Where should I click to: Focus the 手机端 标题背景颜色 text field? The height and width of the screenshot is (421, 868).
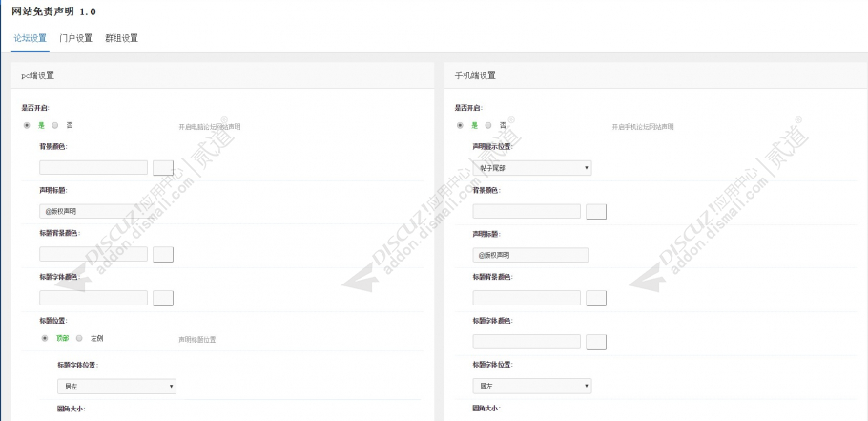point(527,298)
